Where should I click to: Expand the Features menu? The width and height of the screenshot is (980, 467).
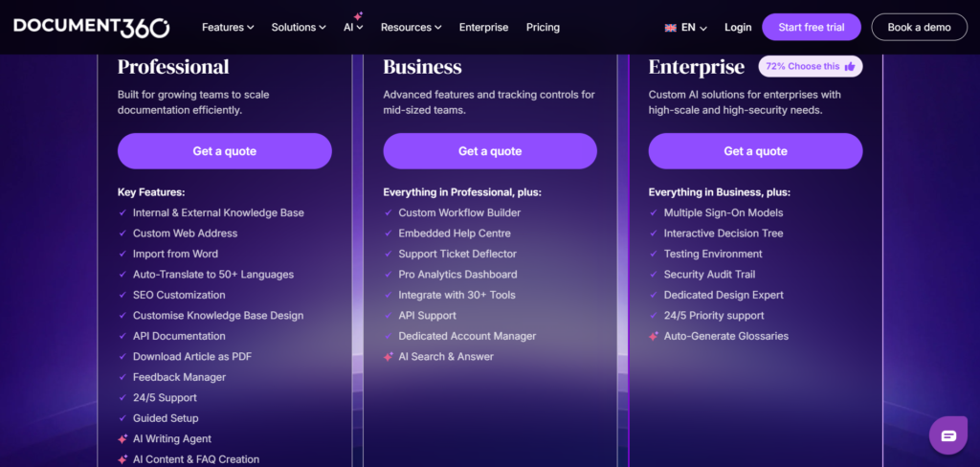(228, 28)
